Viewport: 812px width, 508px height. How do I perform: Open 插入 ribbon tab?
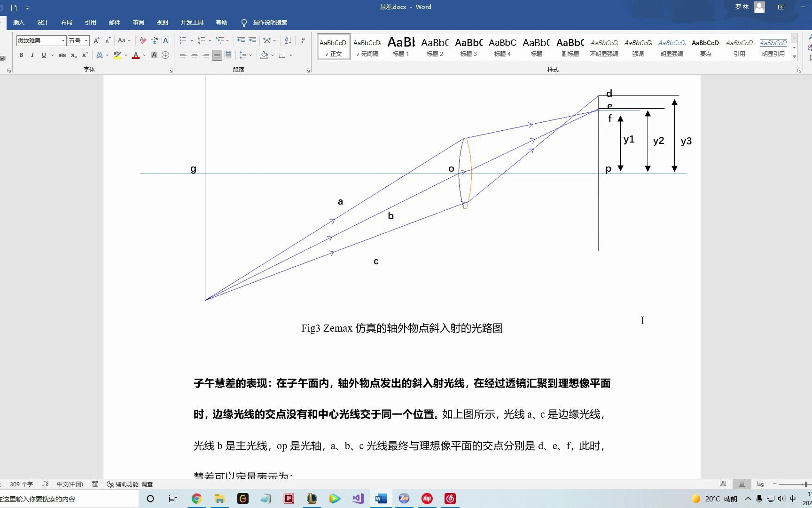18,23
